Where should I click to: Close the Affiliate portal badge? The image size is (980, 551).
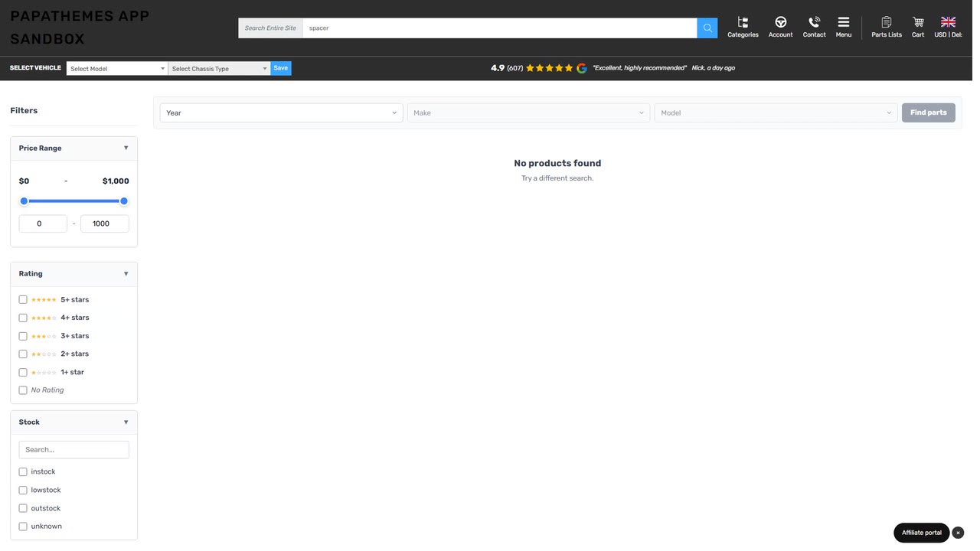point(958,533)
